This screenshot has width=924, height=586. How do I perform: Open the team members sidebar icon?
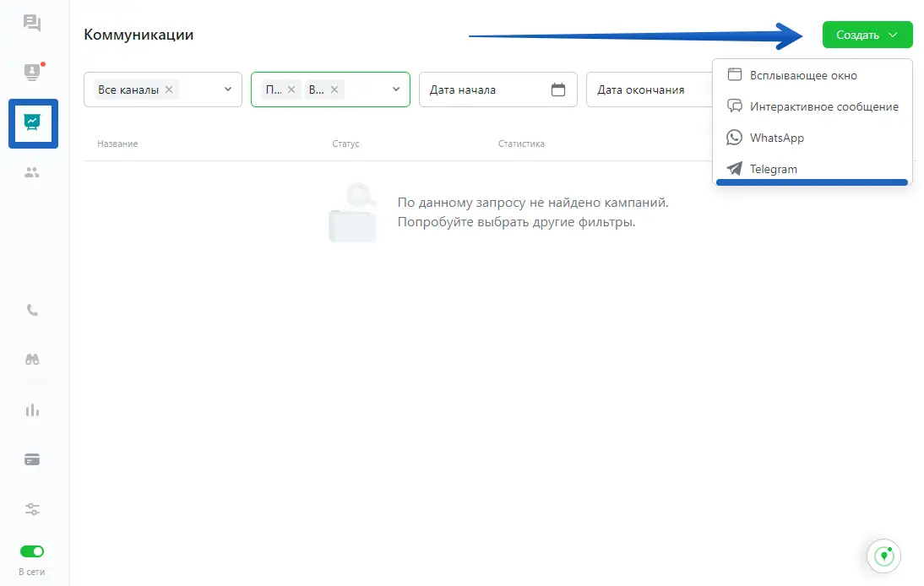(32, 172)
